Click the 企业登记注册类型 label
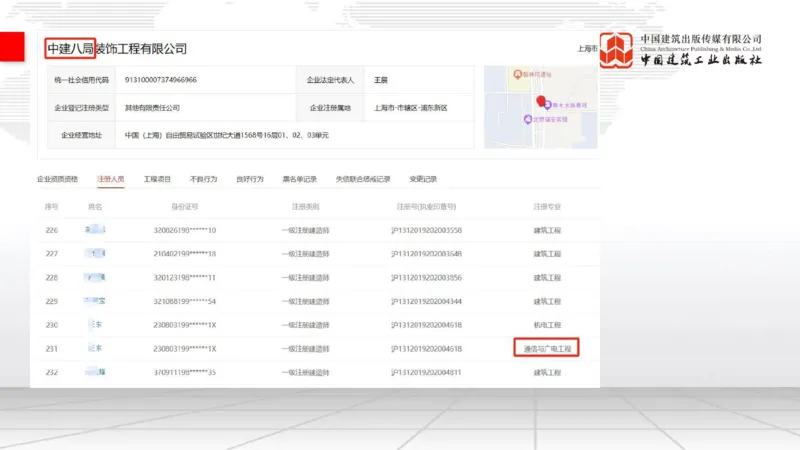 [82, 108]
